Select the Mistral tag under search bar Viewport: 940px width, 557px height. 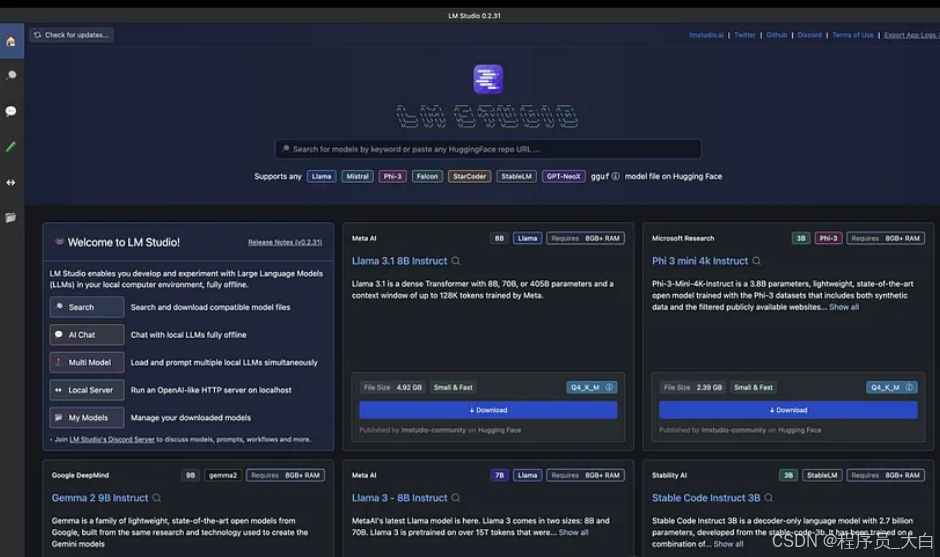[x=357, y=176]
